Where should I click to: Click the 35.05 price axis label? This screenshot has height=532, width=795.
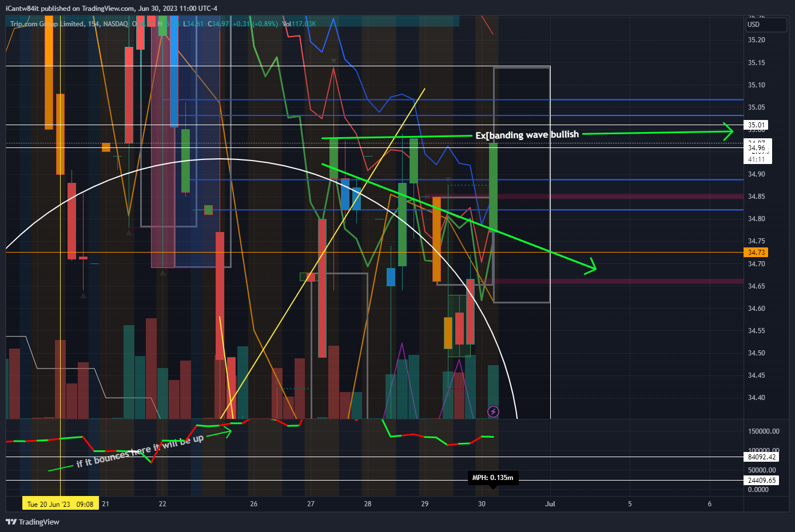tap(756, 107)
